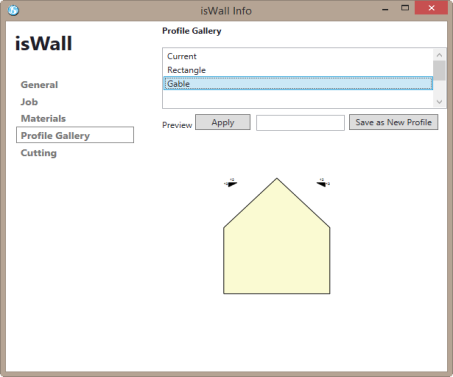Maximize the isWall Info window
Screen dimensions: 453x377
point(405,8)
